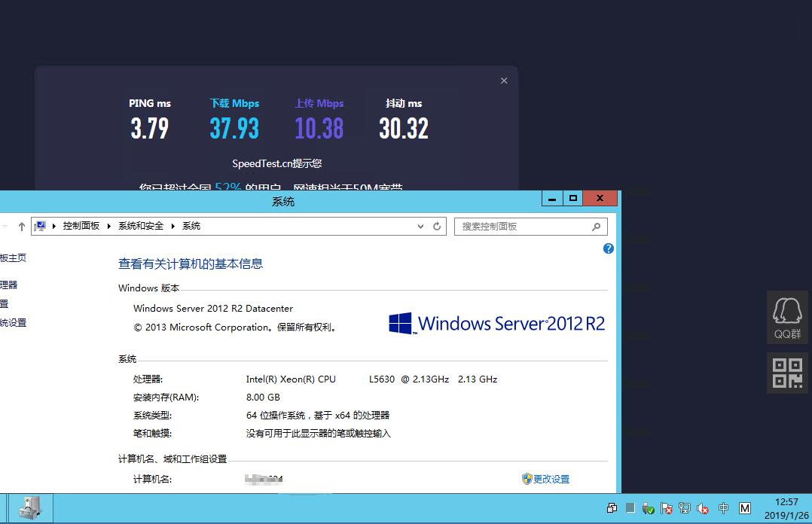Switch the 中 input language indicator
812x524 pixels.
coord(723,508)
